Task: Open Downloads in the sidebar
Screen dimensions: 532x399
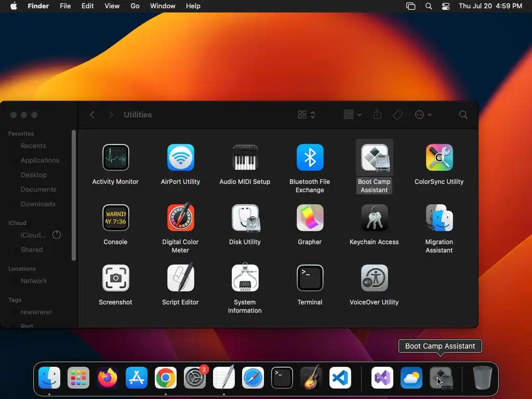Action: click(39, 204)
